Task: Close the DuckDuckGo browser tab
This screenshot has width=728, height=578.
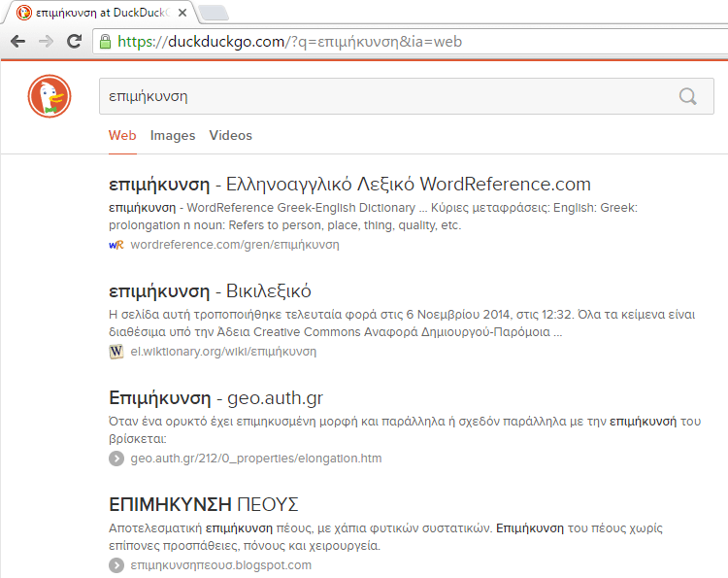Action: 182,13
